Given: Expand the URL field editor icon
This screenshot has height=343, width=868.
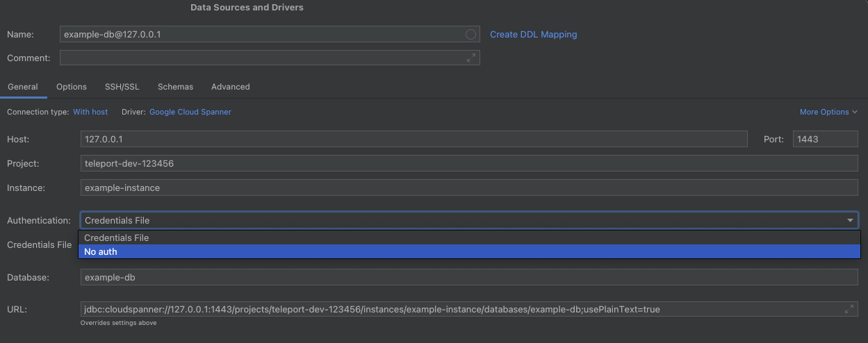Looking at the screenshot, I should coord(849,309).
